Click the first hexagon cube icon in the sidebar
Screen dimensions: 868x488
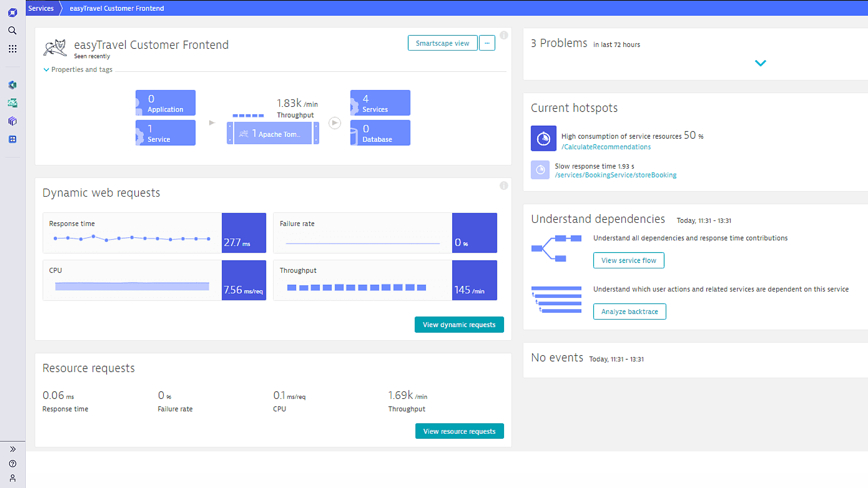click(x=13, y=85)
